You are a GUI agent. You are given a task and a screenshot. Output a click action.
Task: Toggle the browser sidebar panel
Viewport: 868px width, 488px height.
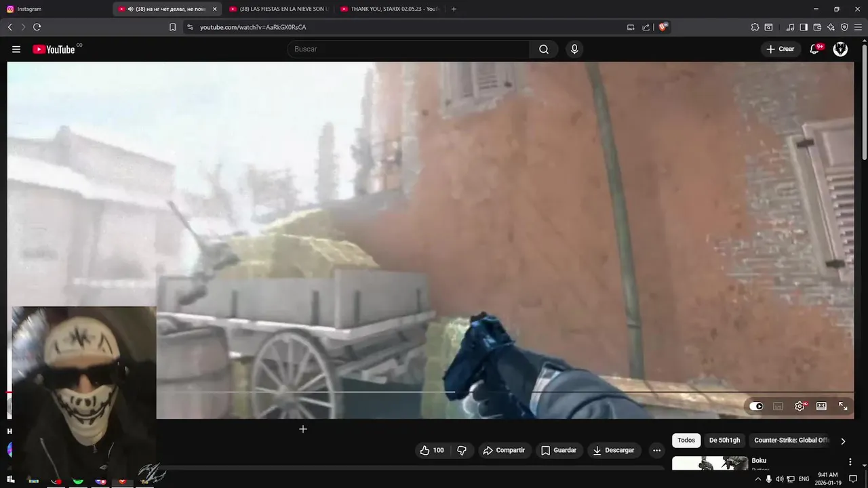coord(804,27)
